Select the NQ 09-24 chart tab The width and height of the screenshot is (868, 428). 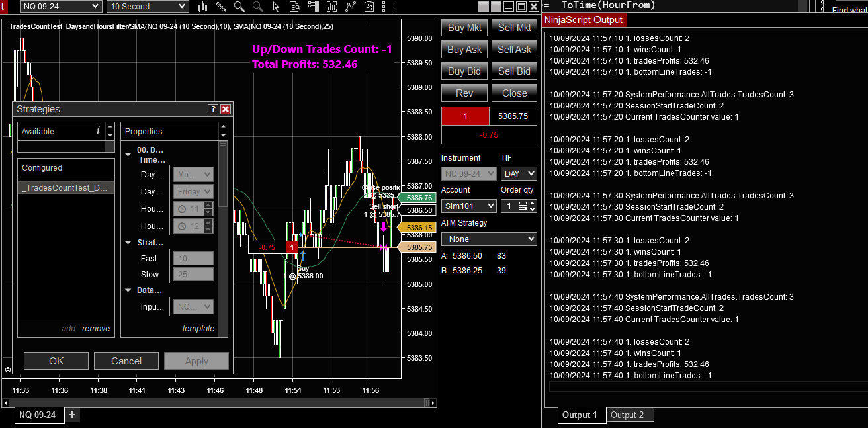[38, 415]
